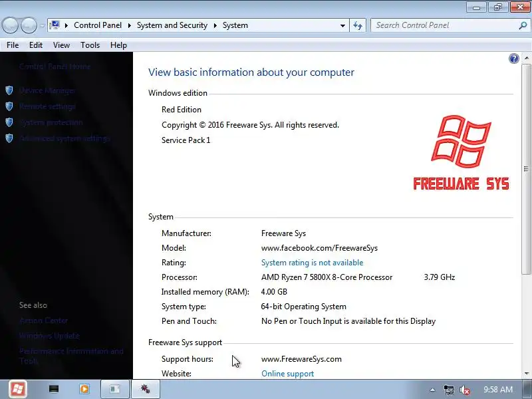Select the 4.00 GB memory value

point(274,292)
